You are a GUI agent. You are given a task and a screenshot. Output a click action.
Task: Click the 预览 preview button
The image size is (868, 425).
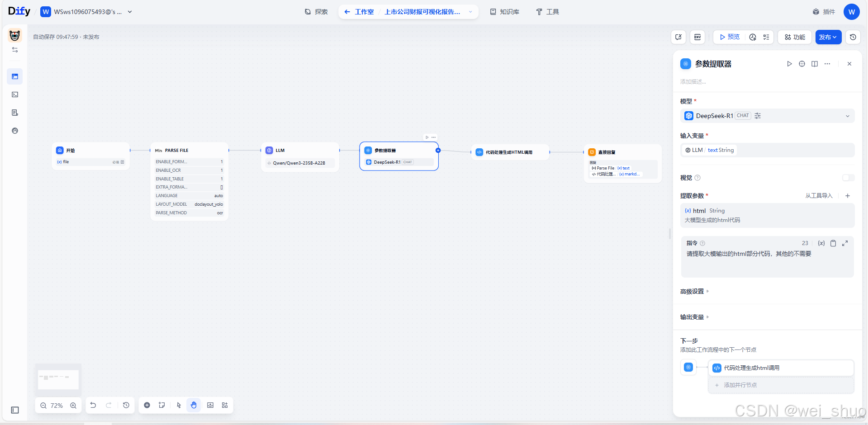(x=730, y=37)
